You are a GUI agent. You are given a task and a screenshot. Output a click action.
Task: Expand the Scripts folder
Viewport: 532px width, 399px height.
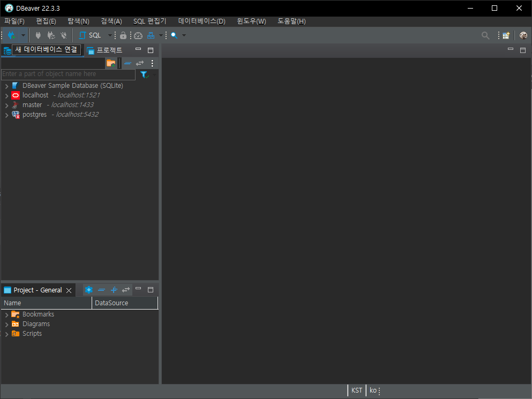(x=6, y=334)
